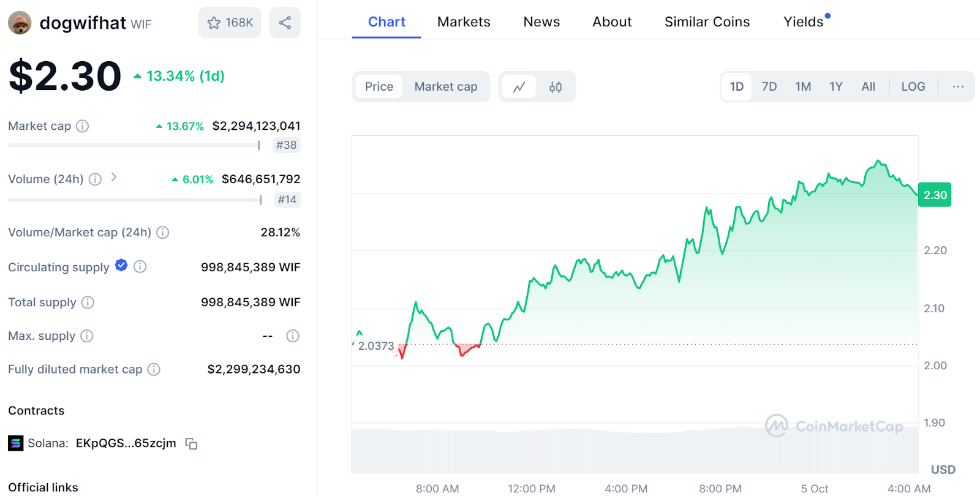Click the 6.01% volume change
This screenshot has height=496, width=980.
[x=193, y=179]
